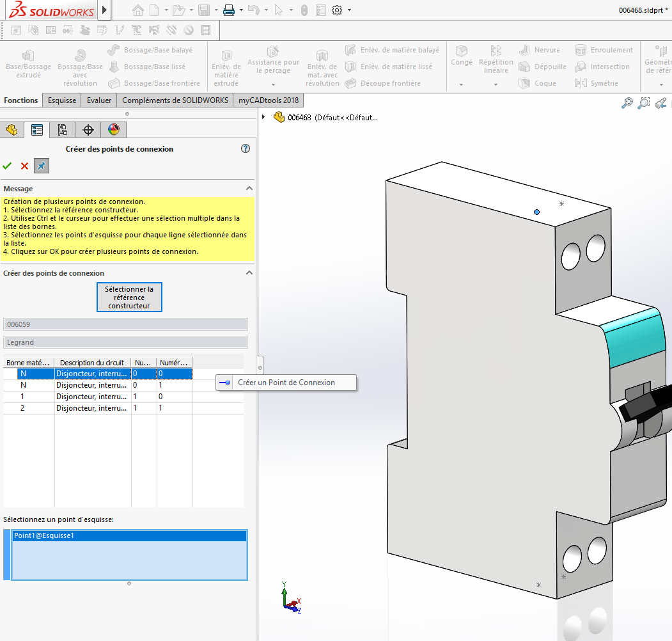Open the Save dropdown arrow
This screenshot has width=672, height=641.
(x=216, y=10)
